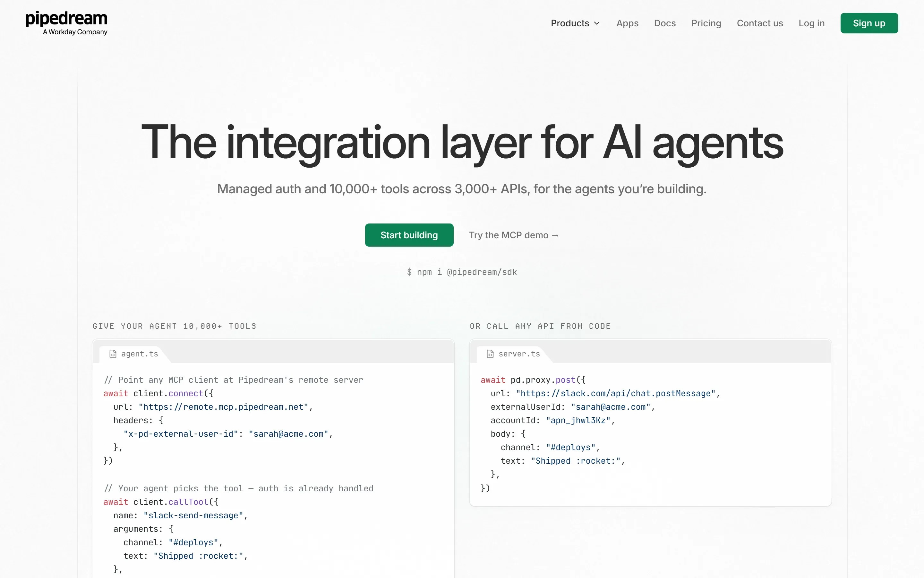Go to Apps page
Viewport: 924px width, 578px height.
(627, 23)
